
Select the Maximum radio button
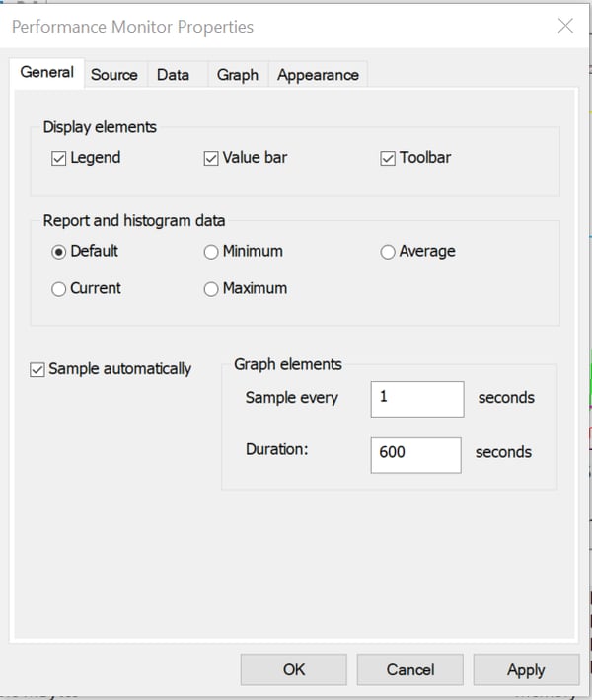(211, 289)
